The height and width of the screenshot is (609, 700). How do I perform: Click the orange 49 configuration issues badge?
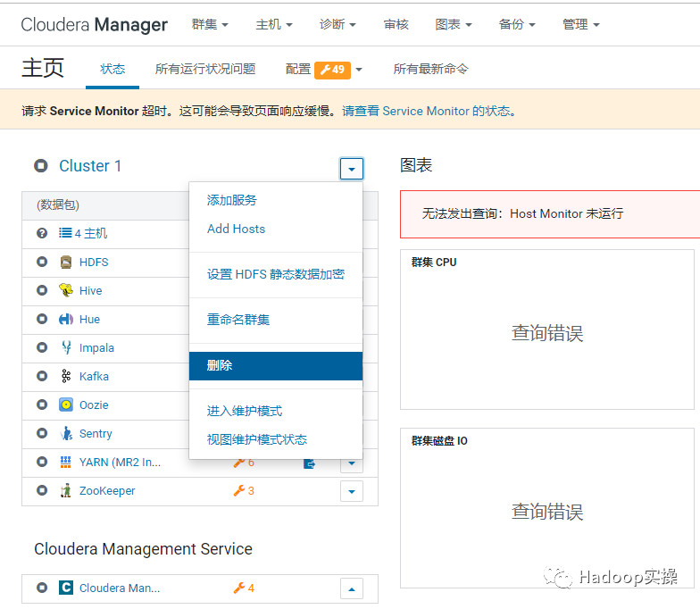coord(332,70)
